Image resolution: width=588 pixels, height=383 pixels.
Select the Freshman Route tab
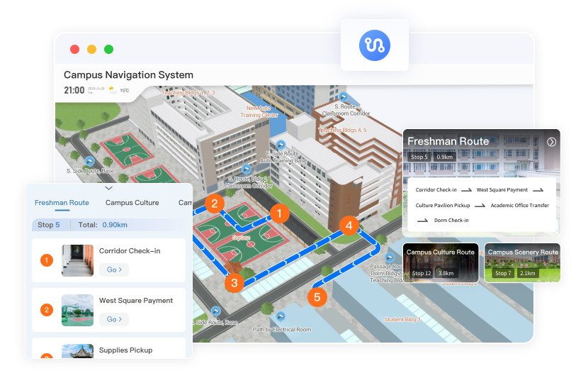pyautogui.click(x=62, y=203)
